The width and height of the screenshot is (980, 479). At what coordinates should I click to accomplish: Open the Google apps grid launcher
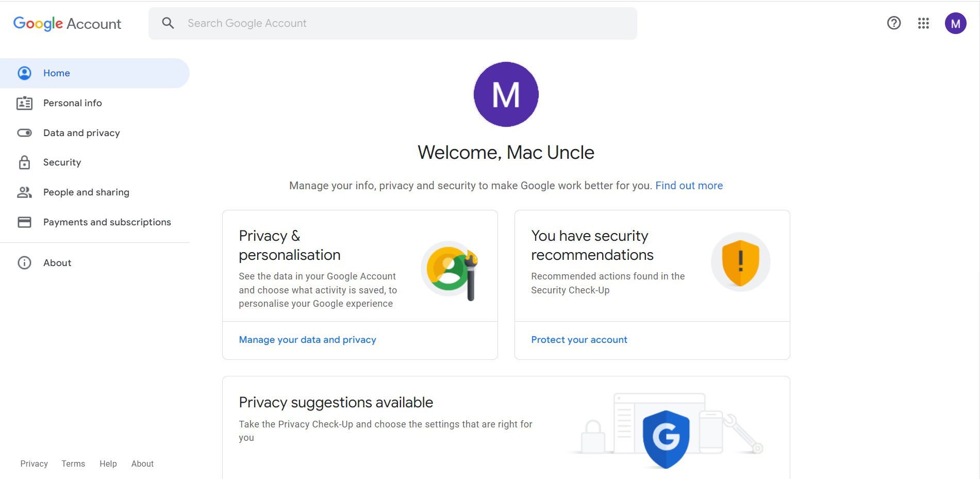point(923,23)
